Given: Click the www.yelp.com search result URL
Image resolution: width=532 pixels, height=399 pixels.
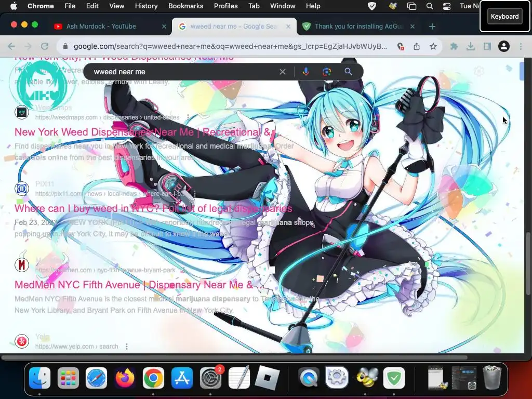Looking at the screenshot, I should [x=77, y=347].
